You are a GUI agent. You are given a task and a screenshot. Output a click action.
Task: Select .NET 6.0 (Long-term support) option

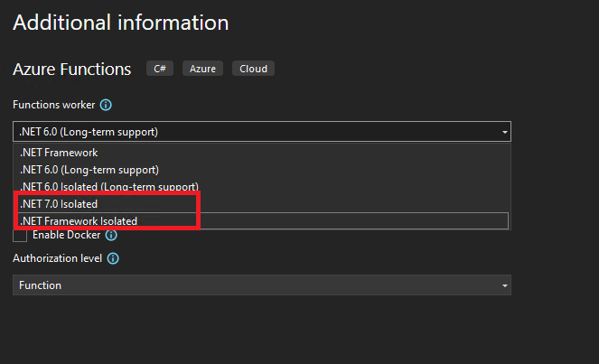(262, 170)
